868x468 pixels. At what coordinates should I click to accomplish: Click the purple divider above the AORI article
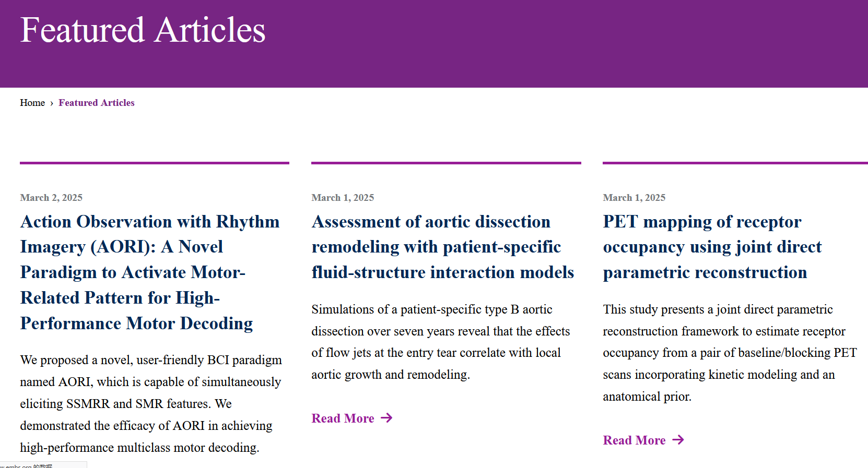(x=155, y=163)
